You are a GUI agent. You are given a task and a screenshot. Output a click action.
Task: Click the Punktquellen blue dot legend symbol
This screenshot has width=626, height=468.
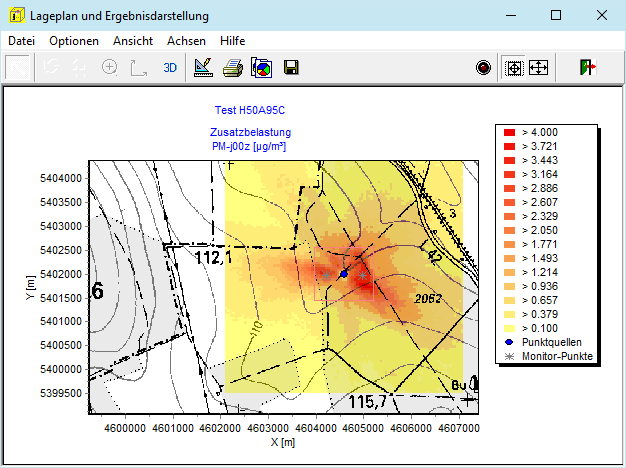509,342
